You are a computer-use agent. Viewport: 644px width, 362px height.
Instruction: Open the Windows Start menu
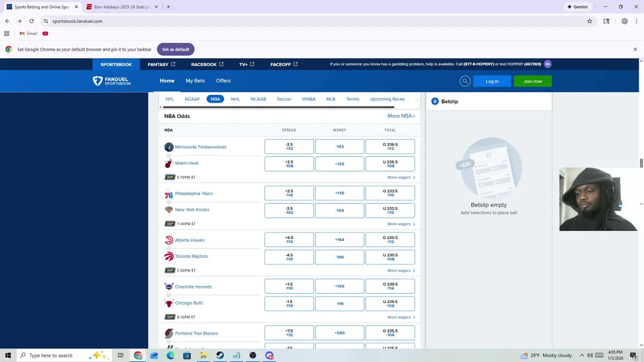(8, 355)
